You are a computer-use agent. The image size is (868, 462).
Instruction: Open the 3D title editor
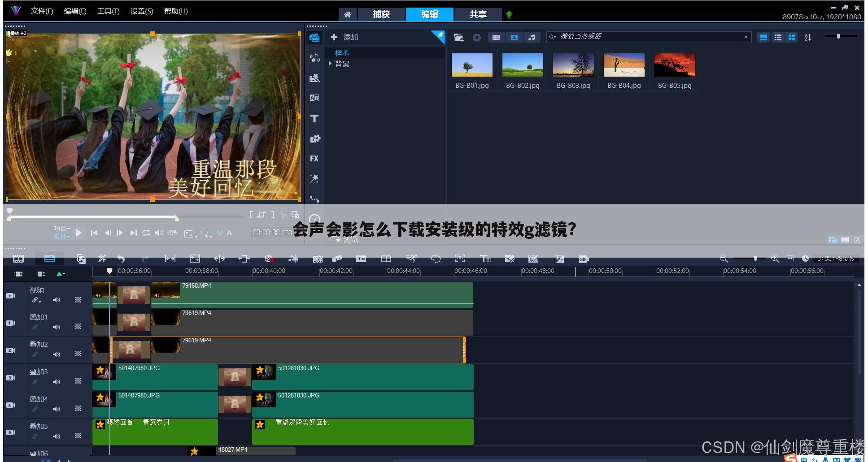485,259
